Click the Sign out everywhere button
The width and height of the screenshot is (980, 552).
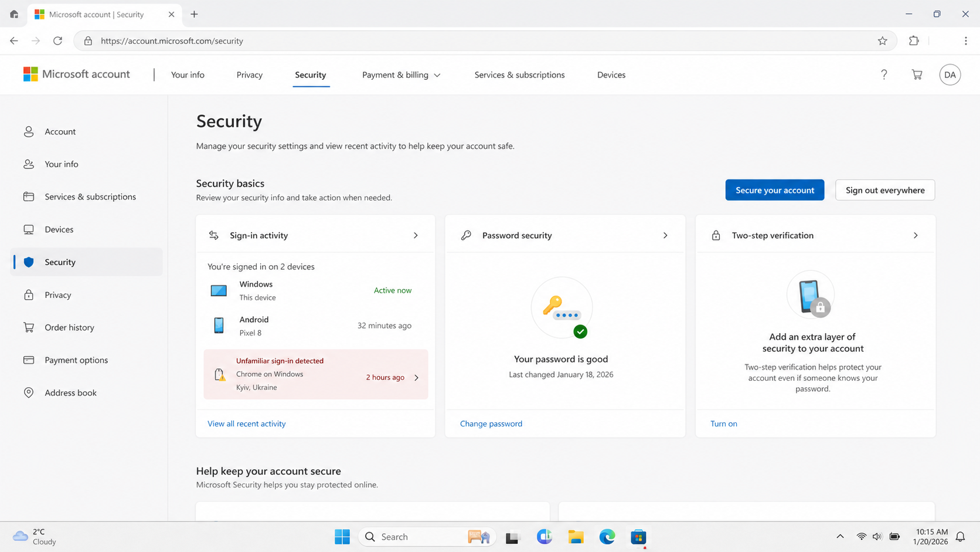click(885, 190)
